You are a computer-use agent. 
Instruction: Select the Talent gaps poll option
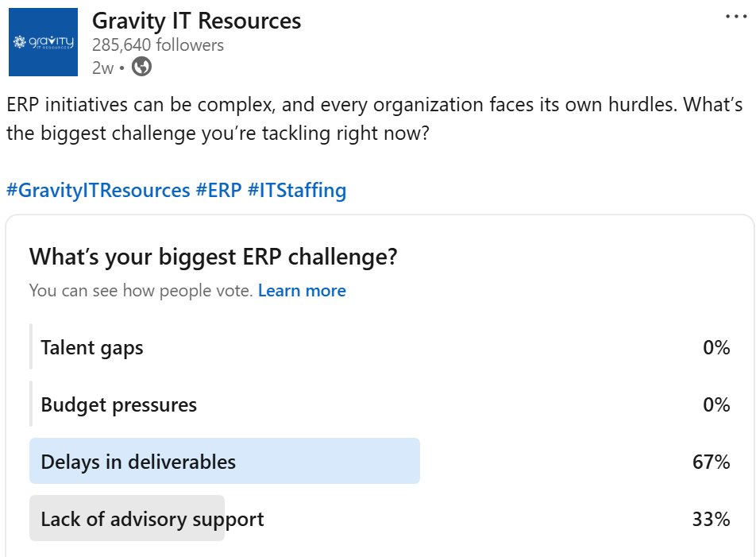point(92,347)
